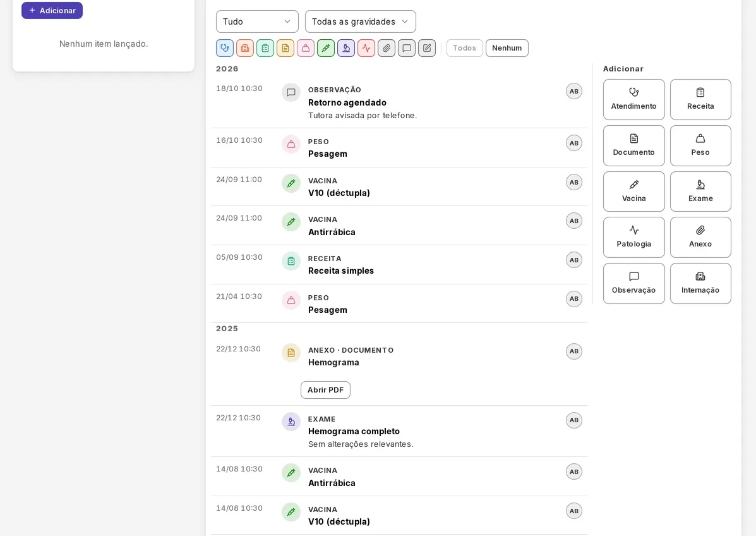Click the red pulse-line filter icon
The height and width of the screenshot is (536, 756).
[366, 48]
